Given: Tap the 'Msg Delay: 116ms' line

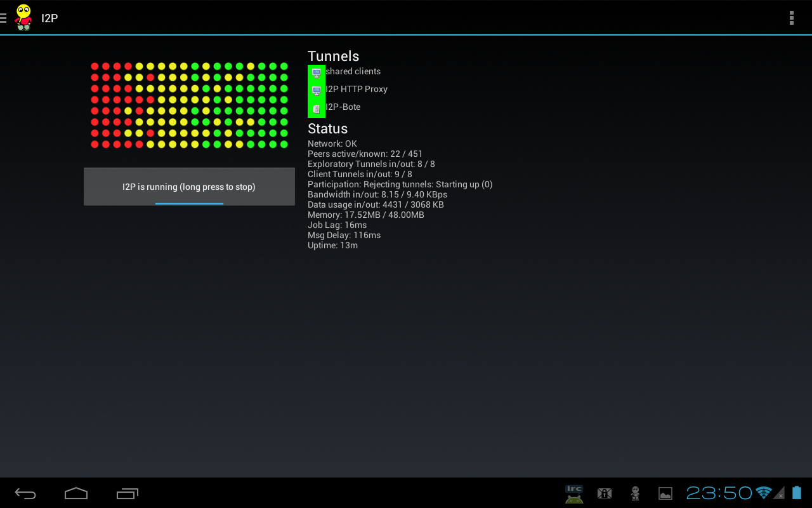Looking at the screenshot, I should point(344,235).
